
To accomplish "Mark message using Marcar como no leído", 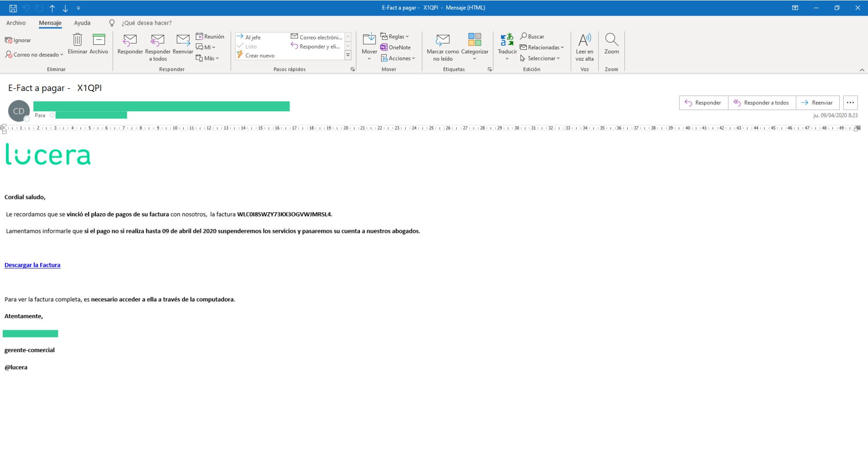I will point(442,40).
